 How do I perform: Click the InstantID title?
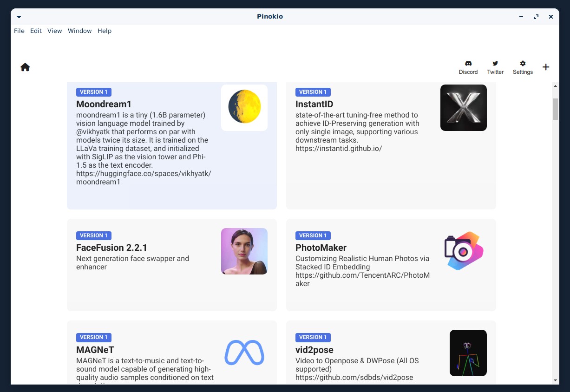tap(314, 104)
